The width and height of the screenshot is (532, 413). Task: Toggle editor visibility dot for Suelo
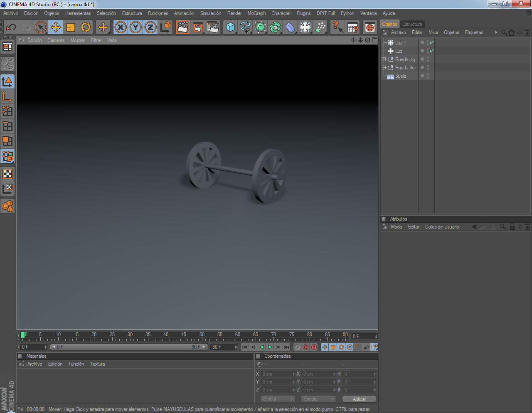[x=428, y=74]
